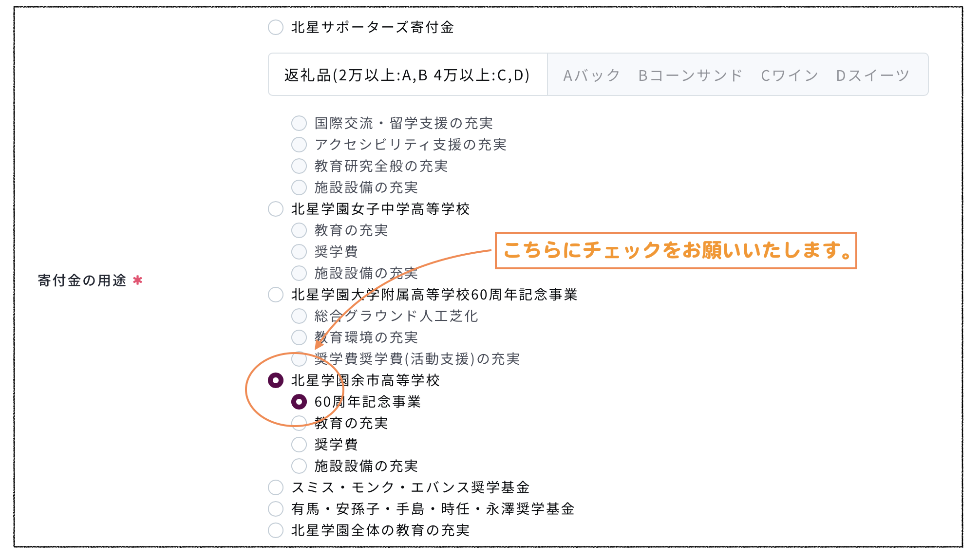This screenshot has height=560, width=980.
Task: Select 教育環境の充実 radio button
Action: pos(299,337)
